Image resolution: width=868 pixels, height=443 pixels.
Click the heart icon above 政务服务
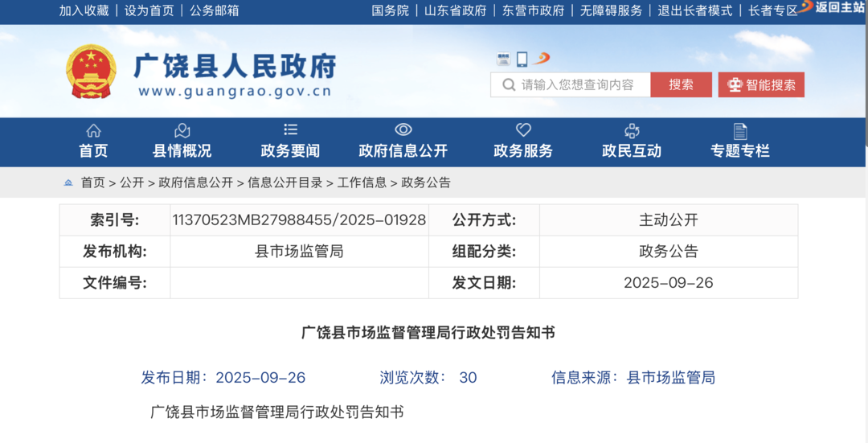tap(523, 130)
